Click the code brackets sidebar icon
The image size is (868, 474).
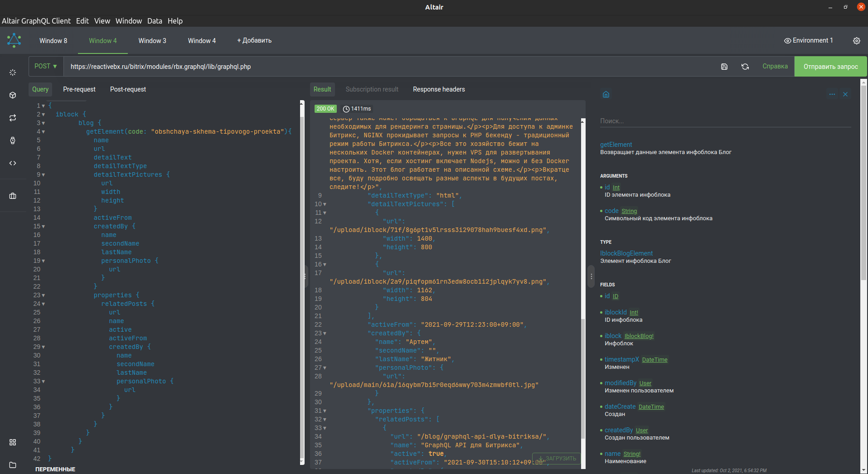(13, 163)
